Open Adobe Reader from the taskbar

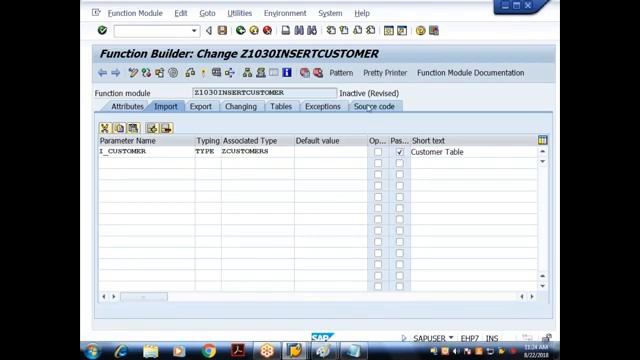(238, 351)
